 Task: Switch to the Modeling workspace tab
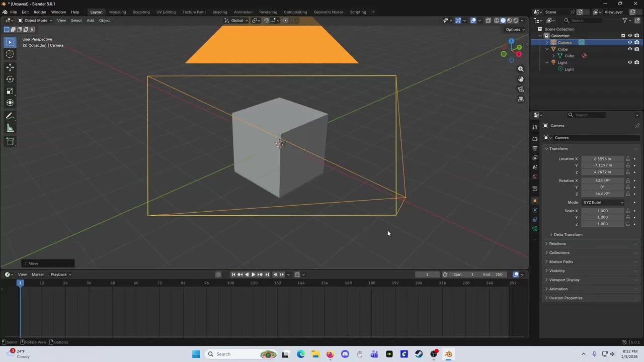click(117, 12)
